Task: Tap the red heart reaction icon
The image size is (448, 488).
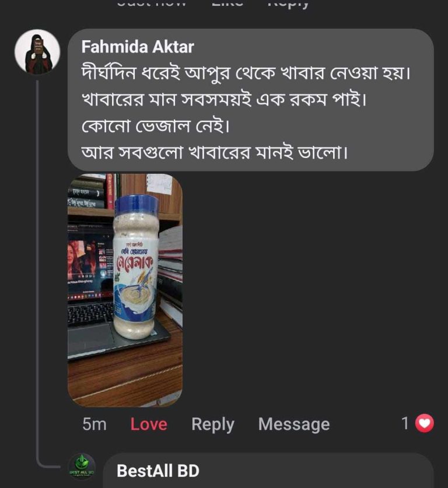Action: 425,423
